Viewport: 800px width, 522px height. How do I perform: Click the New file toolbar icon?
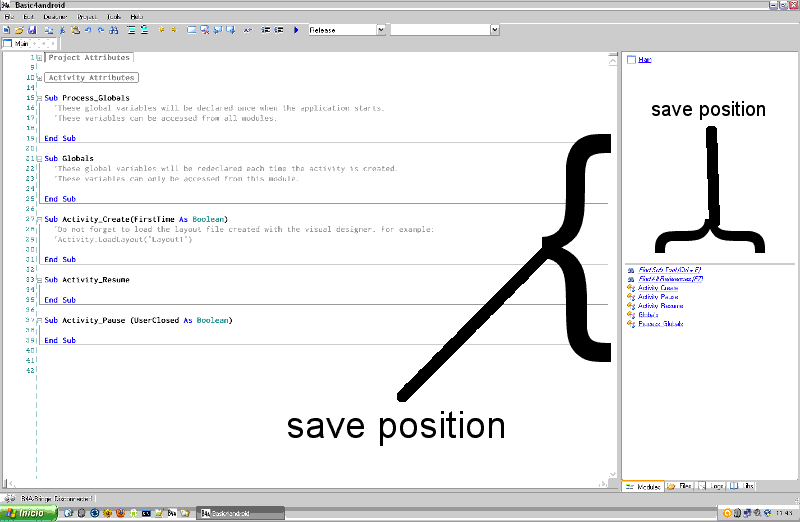[7, 30]
